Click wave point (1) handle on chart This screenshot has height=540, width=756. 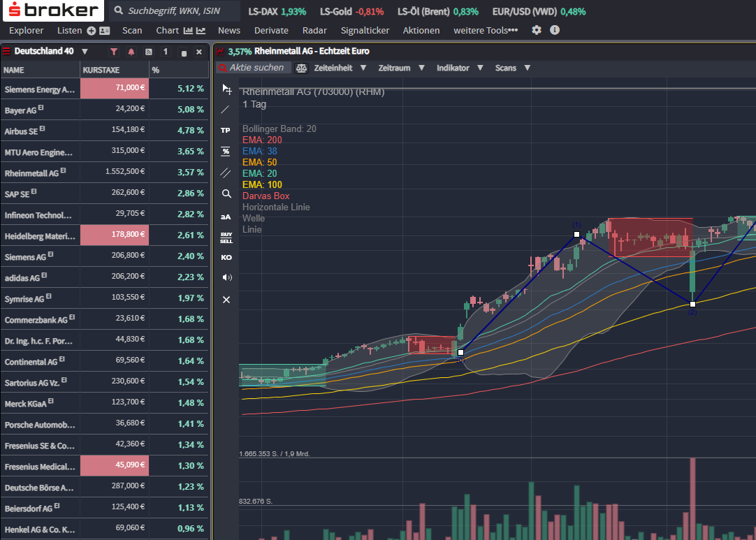coord(576,234)
